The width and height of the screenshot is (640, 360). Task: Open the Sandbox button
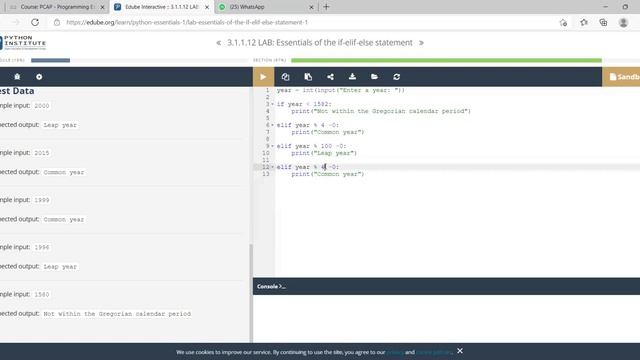point(621,77)
